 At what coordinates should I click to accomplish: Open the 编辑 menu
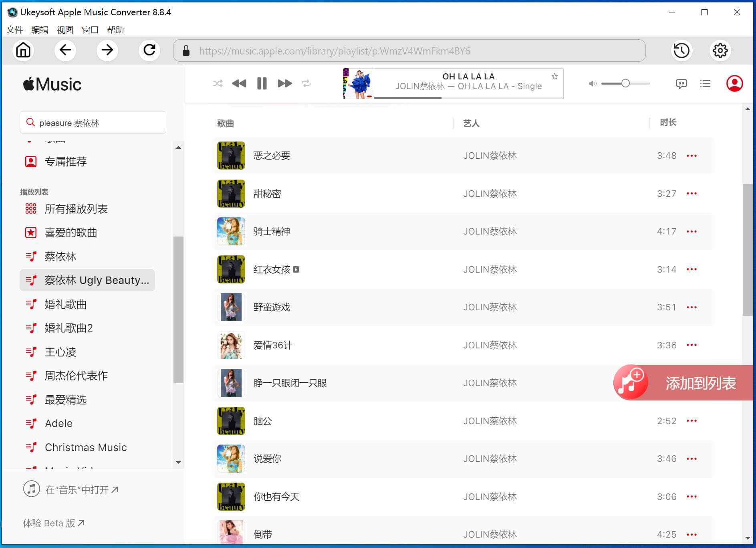pos(40,30)
